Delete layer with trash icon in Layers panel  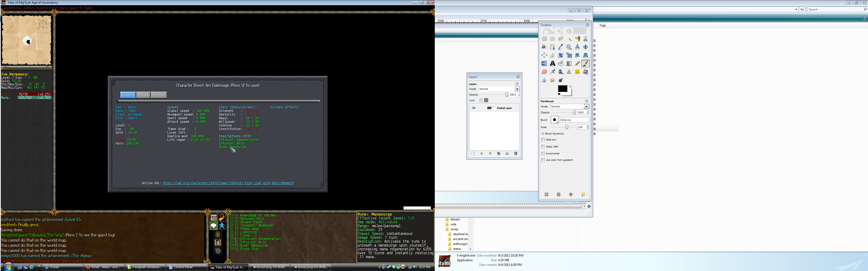click(x=516, y=153)
